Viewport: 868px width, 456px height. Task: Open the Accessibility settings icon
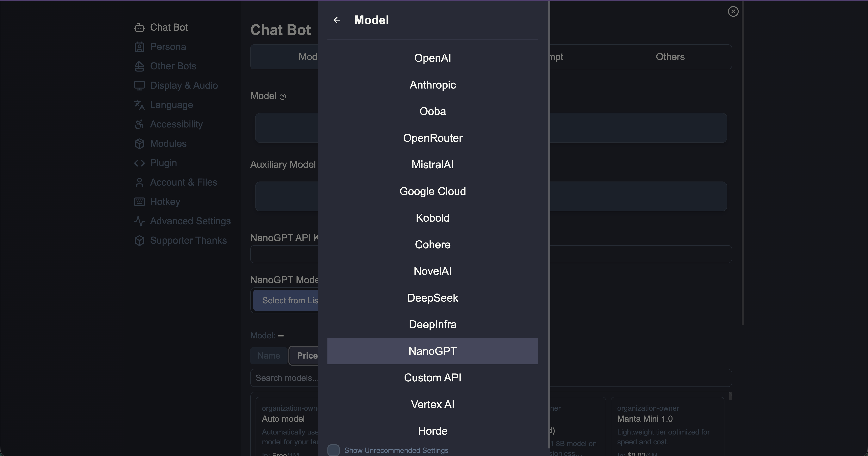point(139,124)
